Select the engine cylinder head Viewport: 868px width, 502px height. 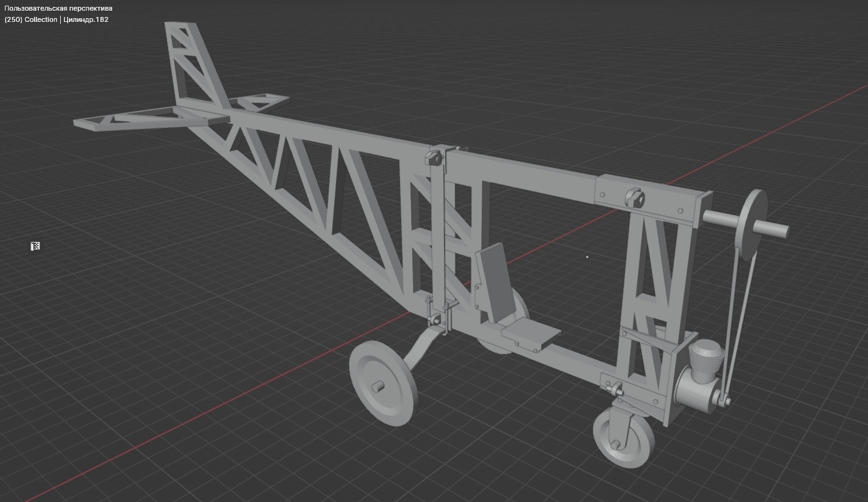click(x=707, y=356)
